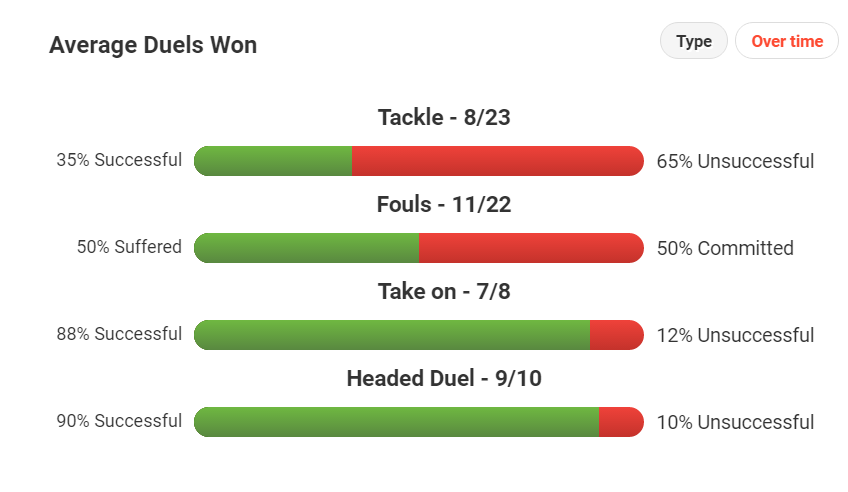Click red unsuccessful segment of Tackle bar
Screen dimensions: 848x492
498,161
